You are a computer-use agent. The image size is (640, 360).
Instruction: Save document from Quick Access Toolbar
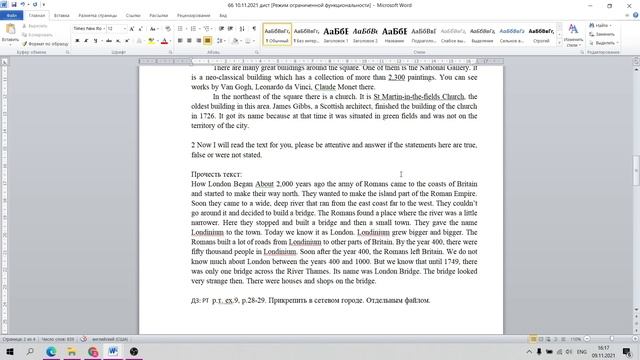point(14,5)
